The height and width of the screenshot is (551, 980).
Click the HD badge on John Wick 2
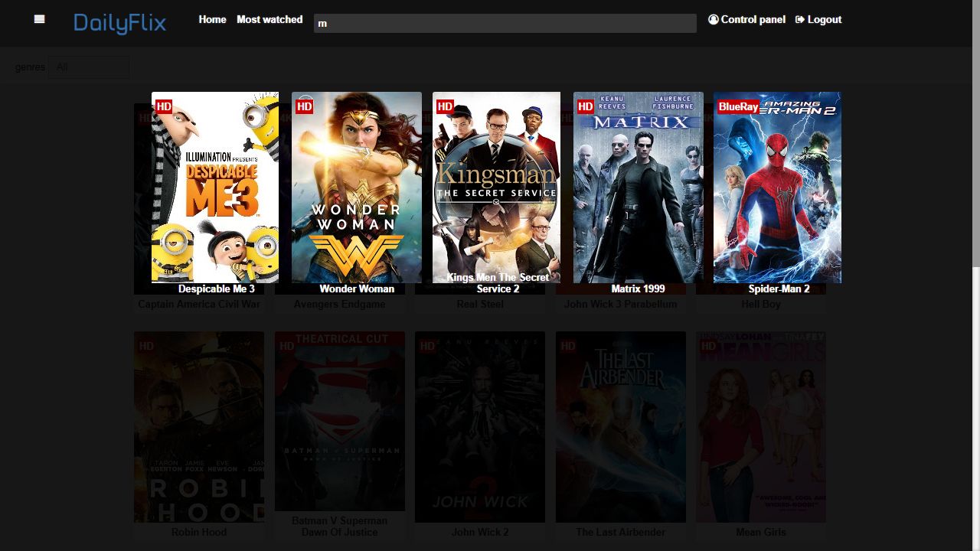pyautogui.click(x=427, y=346)
